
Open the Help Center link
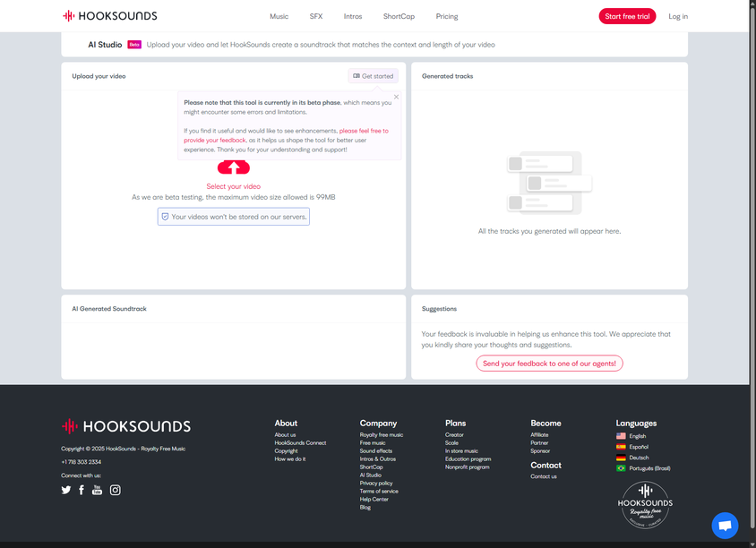click(x=374, y=499)
